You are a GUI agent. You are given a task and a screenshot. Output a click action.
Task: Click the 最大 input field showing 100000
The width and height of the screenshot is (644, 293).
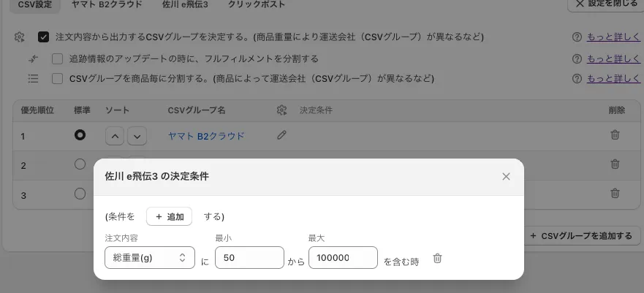[x=342, y=258]
